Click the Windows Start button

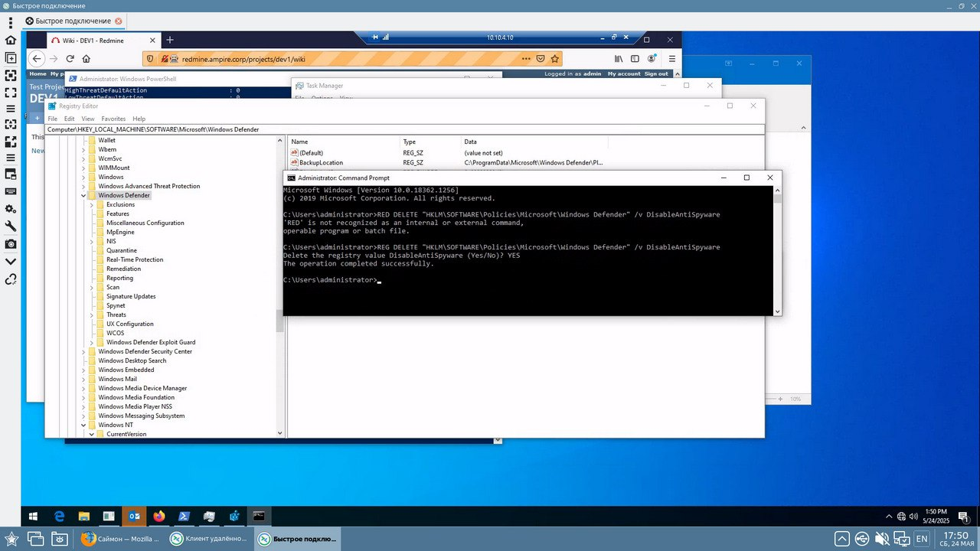pyautogui.click(x=33, y=516)
